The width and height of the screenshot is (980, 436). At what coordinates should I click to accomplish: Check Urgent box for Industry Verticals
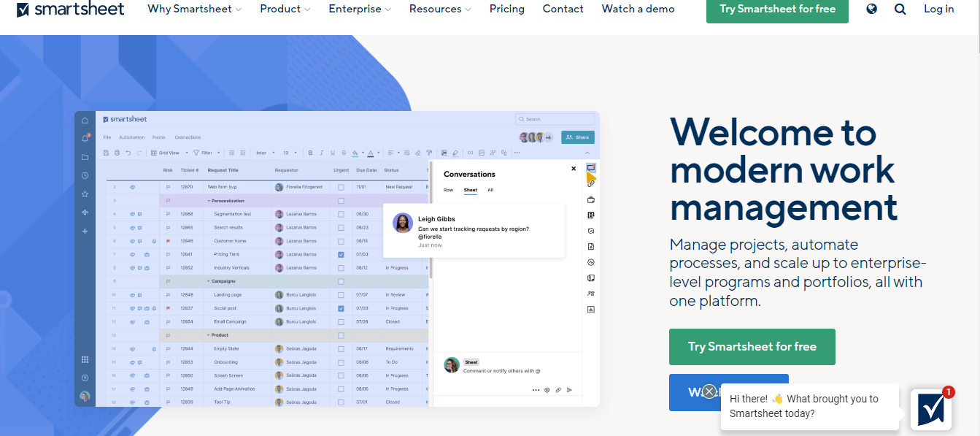tap(341, 268)
